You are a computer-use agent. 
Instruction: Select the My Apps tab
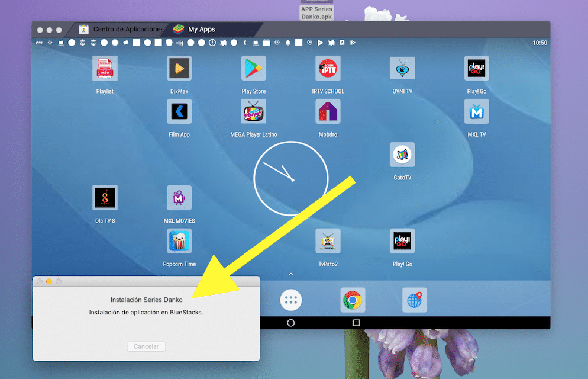(x=201, y=29)
